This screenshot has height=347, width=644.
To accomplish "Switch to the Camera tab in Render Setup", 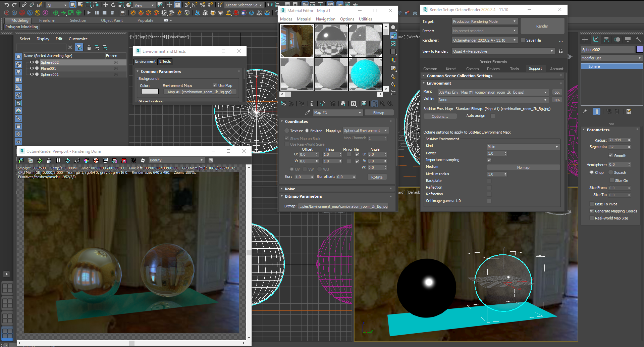I will coord(472,69).
